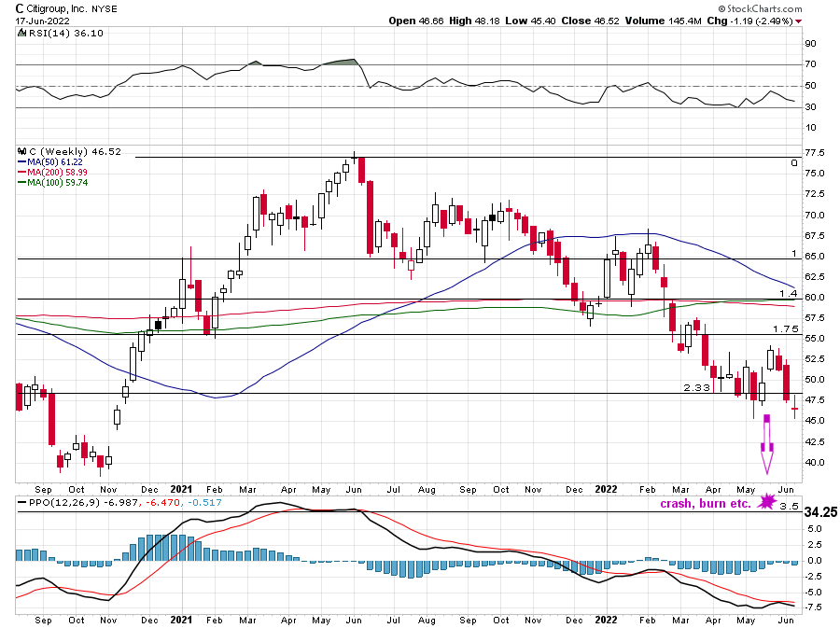Click the 'RSI(14) 36.10' label
Viewport: 840px width, 628px height.
click(x=65, y=33)
